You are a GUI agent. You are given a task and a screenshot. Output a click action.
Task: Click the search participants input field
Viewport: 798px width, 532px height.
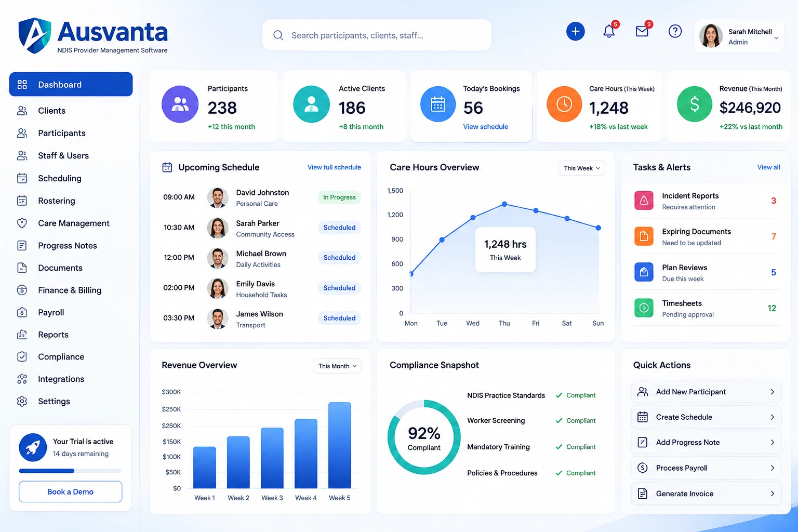tap(377, 35)
